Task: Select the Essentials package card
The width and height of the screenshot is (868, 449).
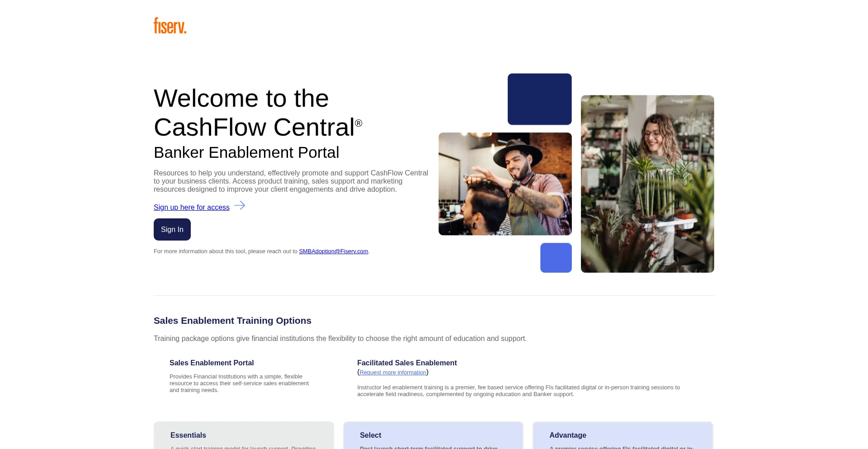Action: (244, 435)
